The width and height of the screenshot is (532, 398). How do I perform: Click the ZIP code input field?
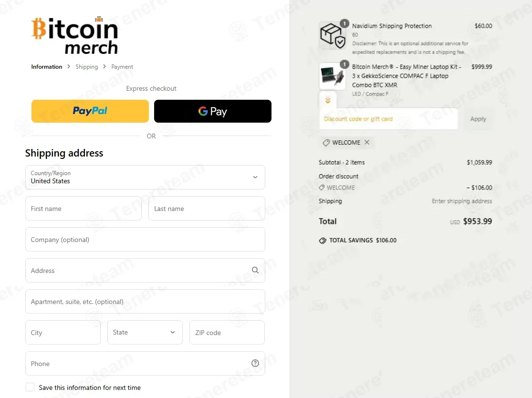pos(227,332)
